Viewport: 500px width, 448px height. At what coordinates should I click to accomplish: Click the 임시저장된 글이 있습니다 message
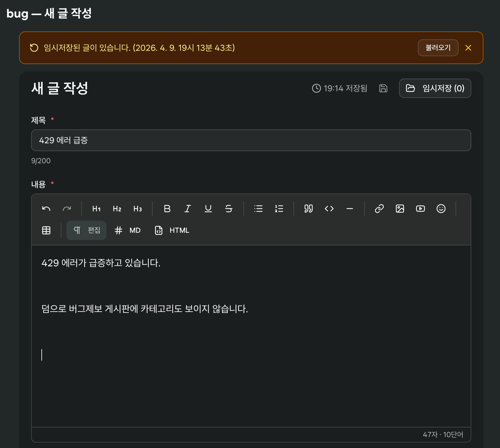139,48
